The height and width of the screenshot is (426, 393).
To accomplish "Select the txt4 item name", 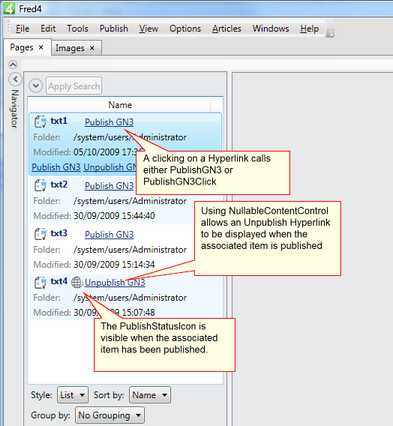I will (59, 282).
